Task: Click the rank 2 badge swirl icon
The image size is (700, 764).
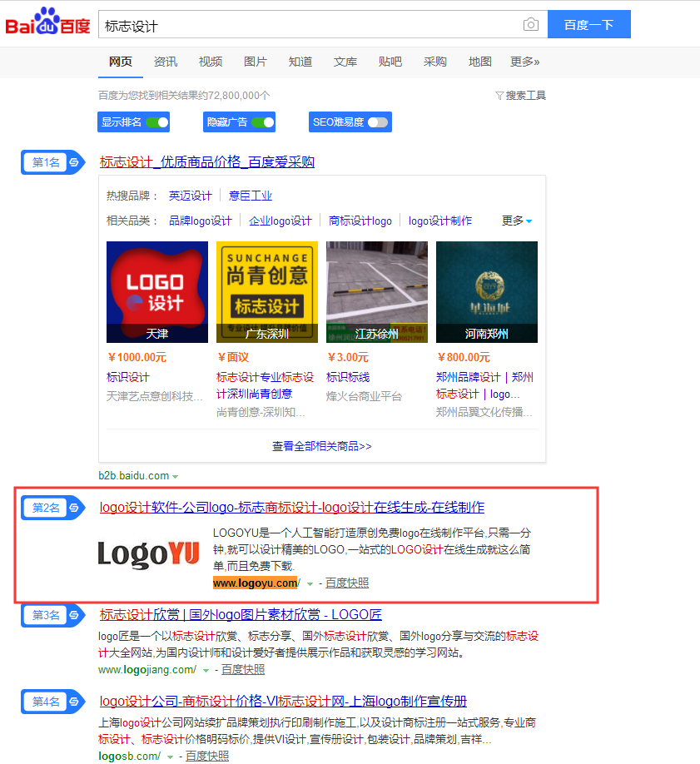Action: [x=74, y=508]
